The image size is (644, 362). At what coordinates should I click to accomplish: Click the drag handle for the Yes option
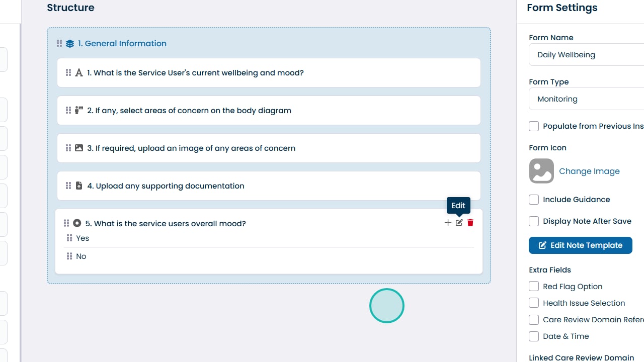point(69,238)
